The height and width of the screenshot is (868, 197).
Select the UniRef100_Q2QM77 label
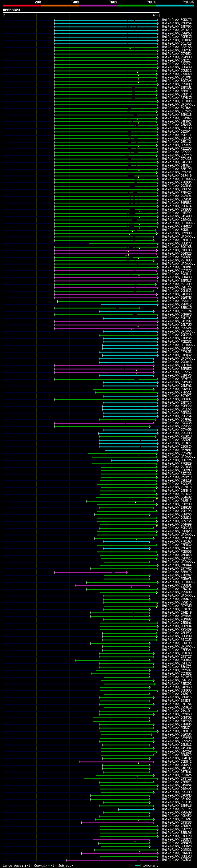pos(176,840)
